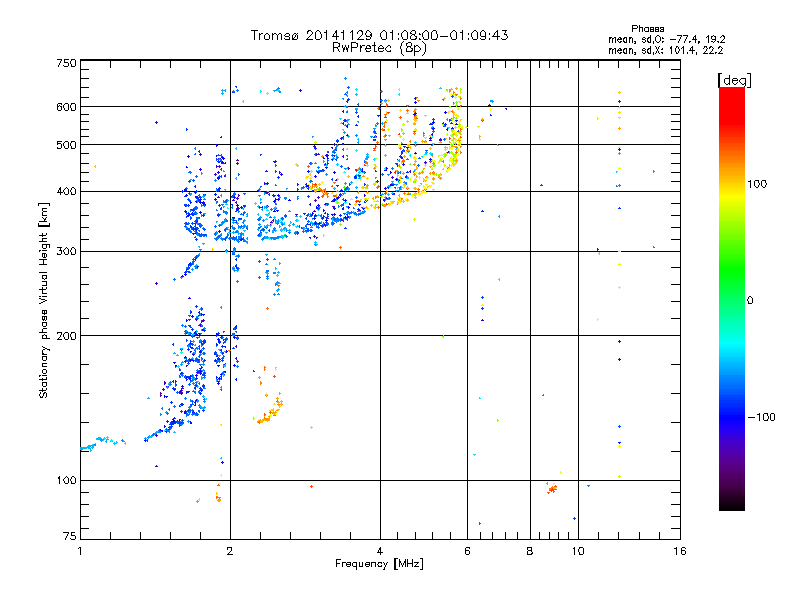
Task: Click the 'Phases' heading text
Action: point(647,29)
